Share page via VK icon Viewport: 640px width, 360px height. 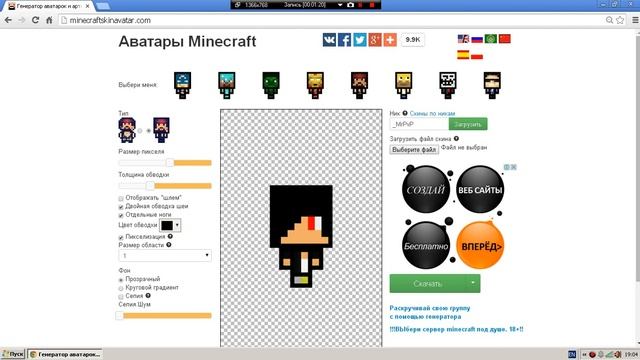tap(329, 40)
